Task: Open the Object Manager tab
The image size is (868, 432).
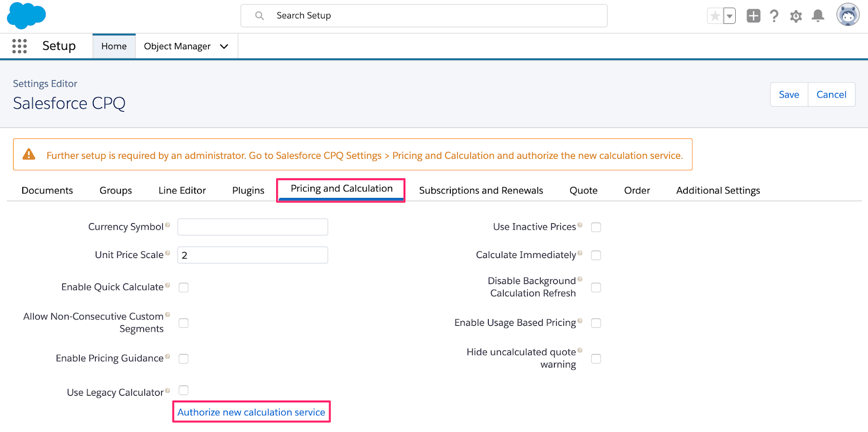Action: click(x=177, y=47)
